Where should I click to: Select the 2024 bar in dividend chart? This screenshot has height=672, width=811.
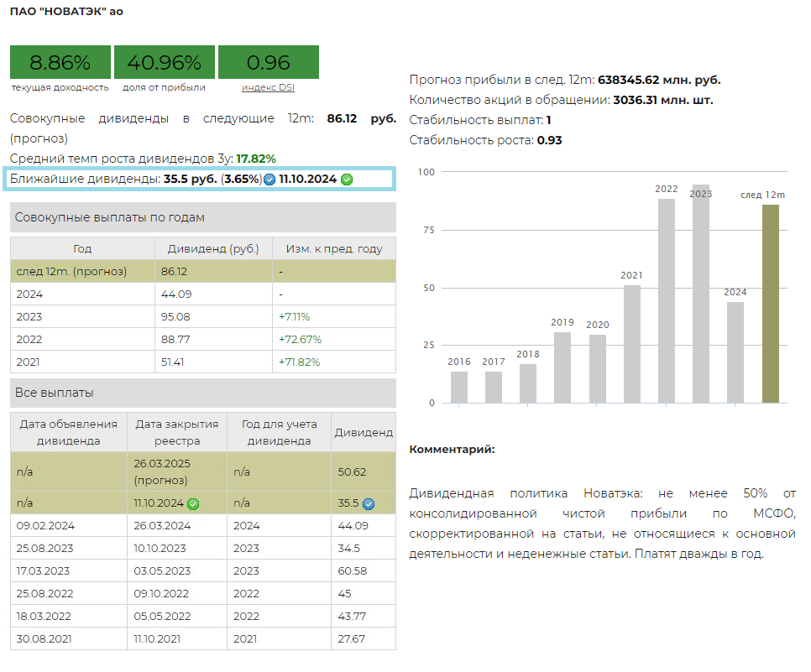[x=735, y=352]
